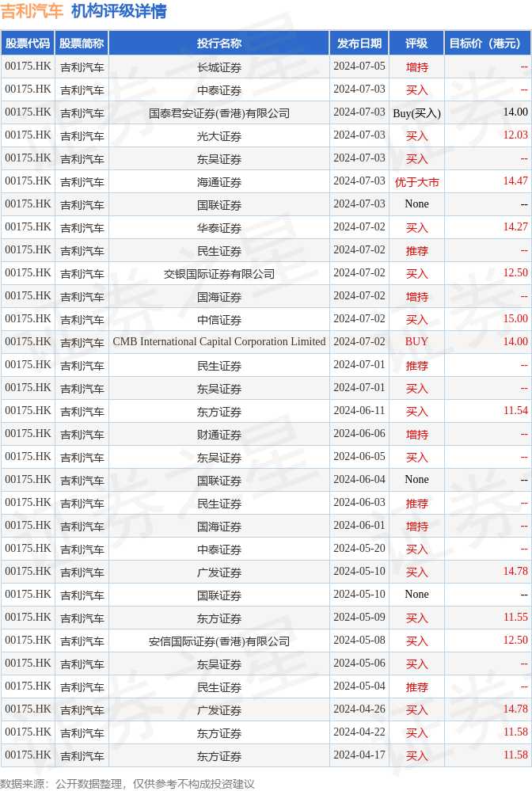This screenshot has height=791, width=532.
Task: Select the 2024-06-06 date cell
Action: tap(359, 434)
